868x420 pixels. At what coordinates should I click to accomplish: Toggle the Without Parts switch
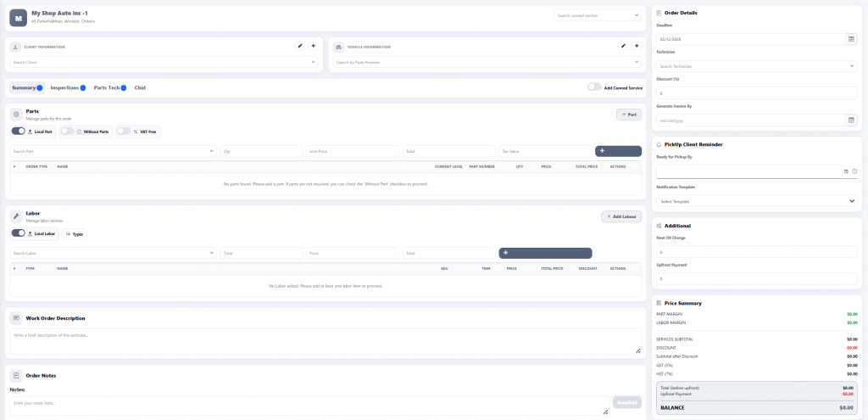[x=68, y=132]
